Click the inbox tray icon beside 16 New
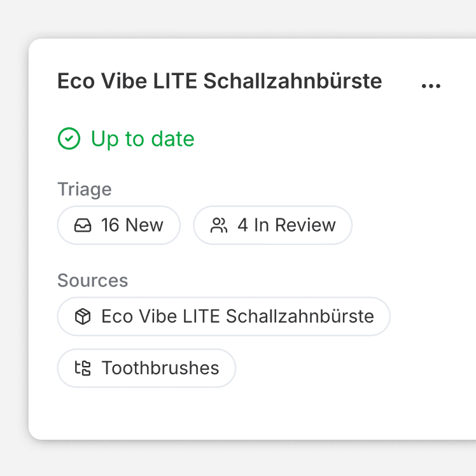The image size is (476, 476). pyautogui.click(x=83, y=225)
